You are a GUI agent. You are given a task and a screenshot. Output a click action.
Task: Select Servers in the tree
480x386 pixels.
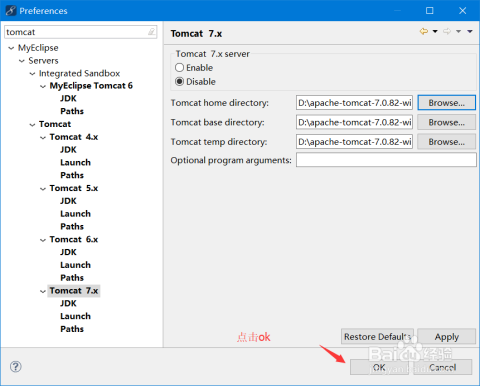[x=43, y=61]
